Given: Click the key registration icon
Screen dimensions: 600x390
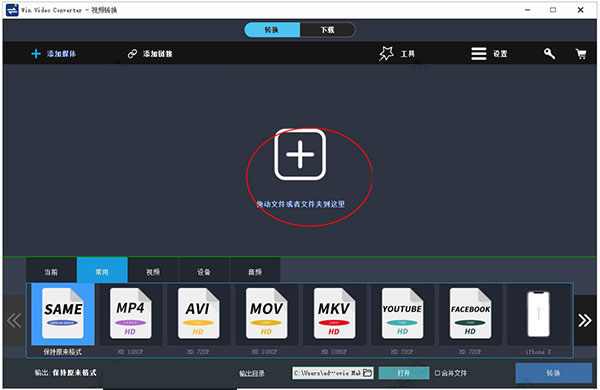Looking at the screenshot, I should 549,54.
